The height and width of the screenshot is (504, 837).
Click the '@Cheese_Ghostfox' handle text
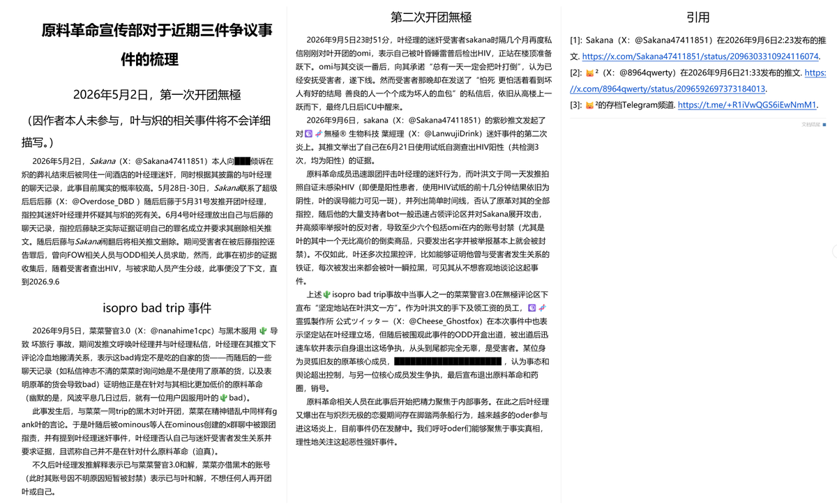click(x=448, y=323)
